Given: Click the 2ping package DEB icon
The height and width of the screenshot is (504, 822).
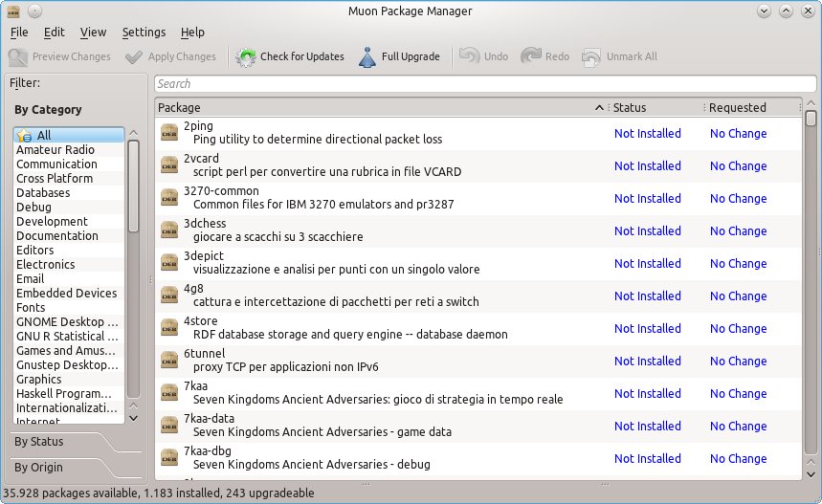Looking at the screenshot, I should point(168,133).
